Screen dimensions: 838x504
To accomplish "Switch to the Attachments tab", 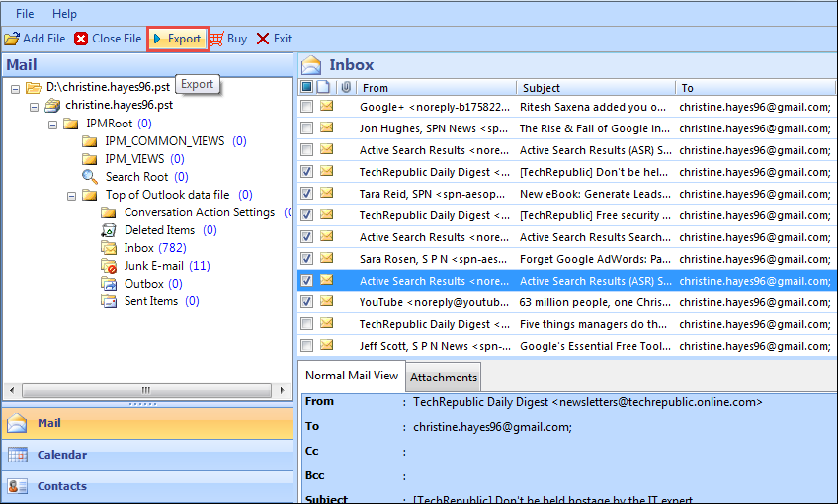I will (444, 378).
